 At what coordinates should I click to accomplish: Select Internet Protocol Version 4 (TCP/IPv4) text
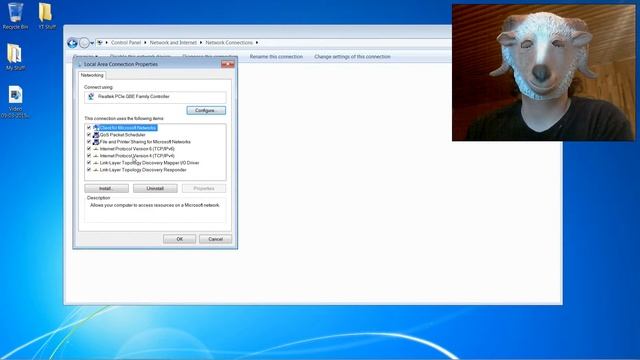[x=137, y=156]
